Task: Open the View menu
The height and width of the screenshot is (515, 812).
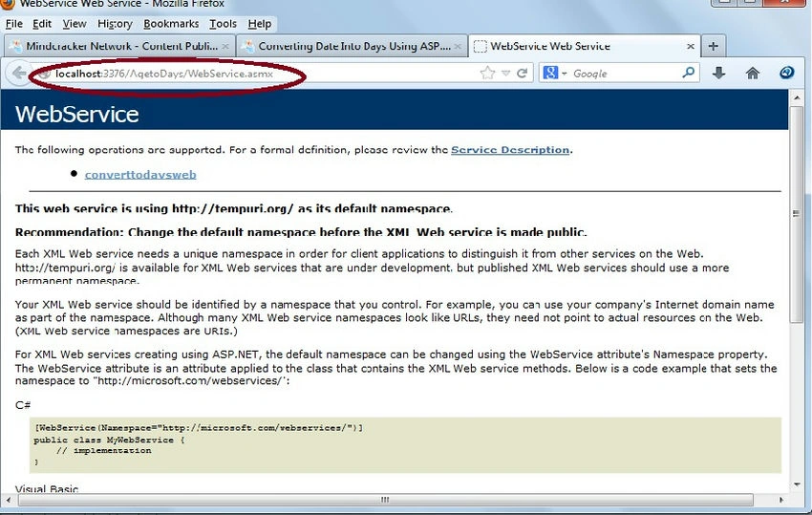Action: 75,24
